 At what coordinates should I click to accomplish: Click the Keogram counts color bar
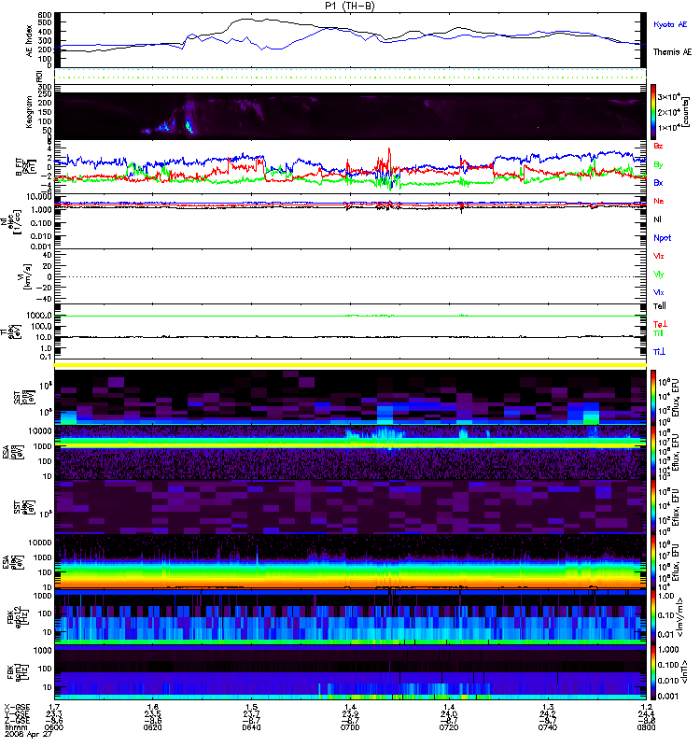pyautogui.click(x=653, y=112)
